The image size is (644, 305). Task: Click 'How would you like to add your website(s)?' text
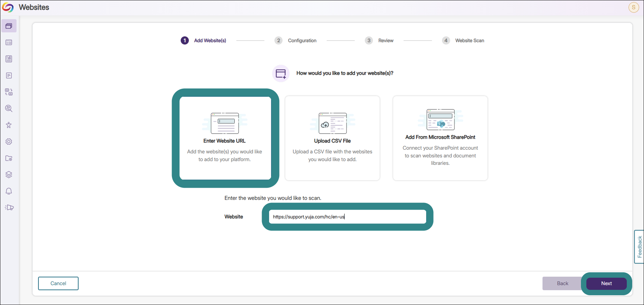tap(345, 73)
